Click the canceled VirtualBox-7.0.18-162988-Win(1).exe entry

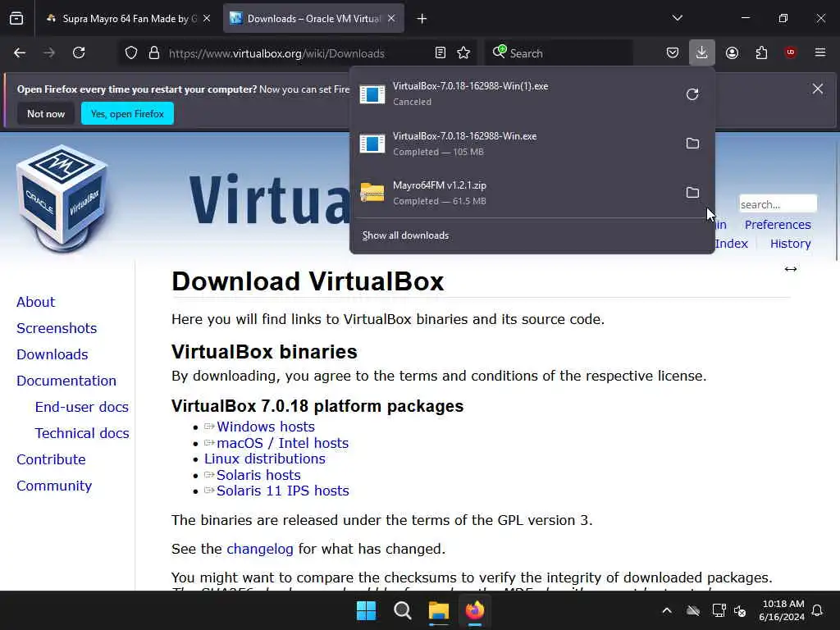[x=514, y=94]
